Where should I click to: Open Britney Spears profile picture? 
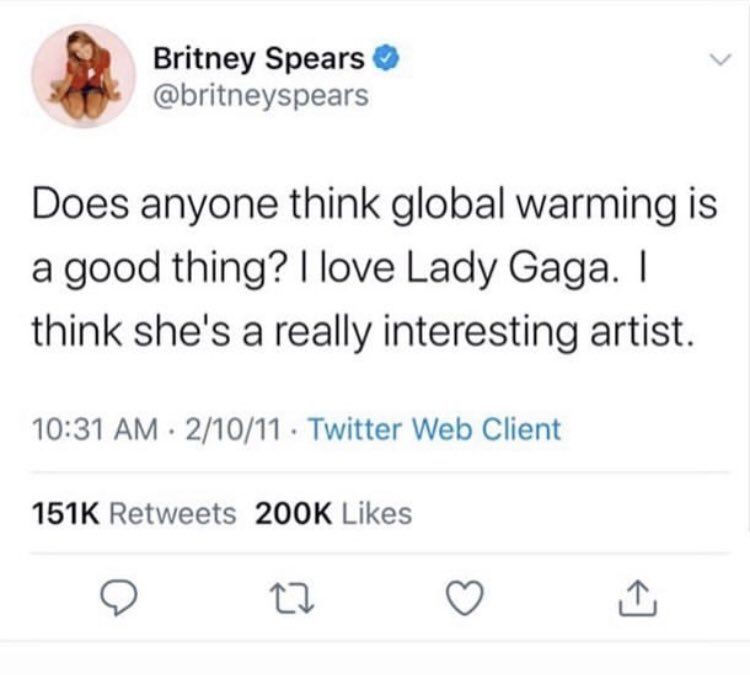coord(84,76)
